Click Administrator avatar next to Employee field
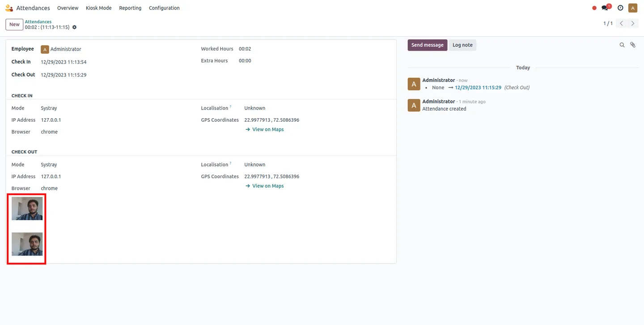The height and width of the screenshot is (325, 644). 45,49
